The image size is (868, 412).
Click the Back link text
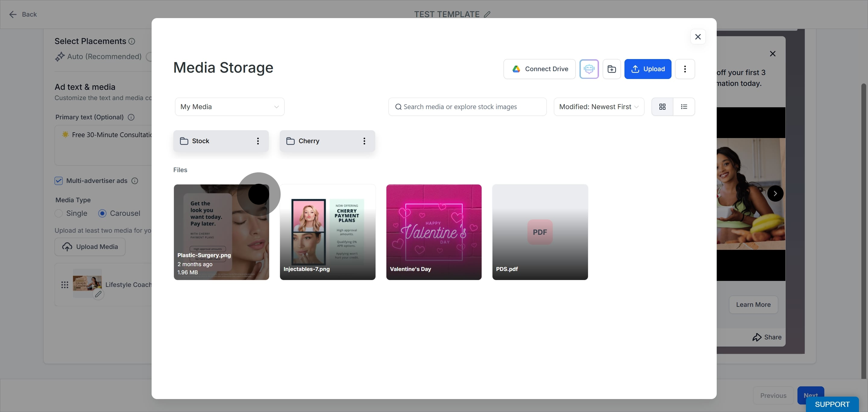tap(29, 14)
